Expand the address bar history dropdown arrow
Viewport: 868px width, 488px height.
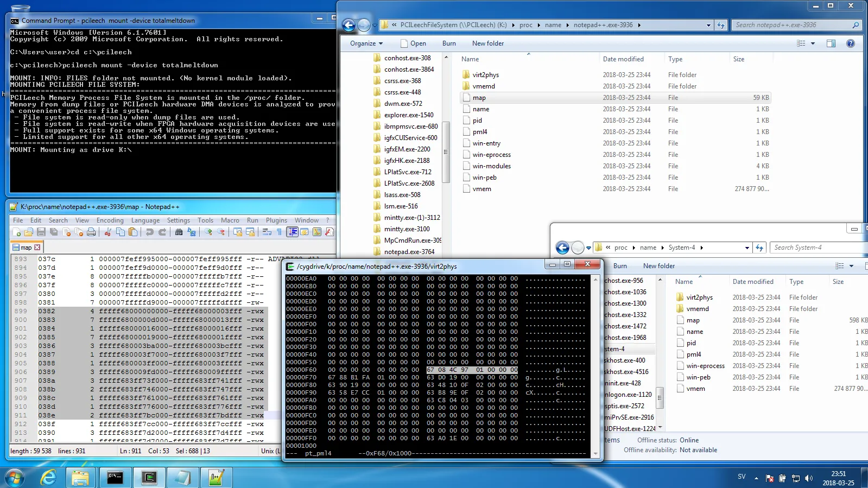(x=708, y=25)
